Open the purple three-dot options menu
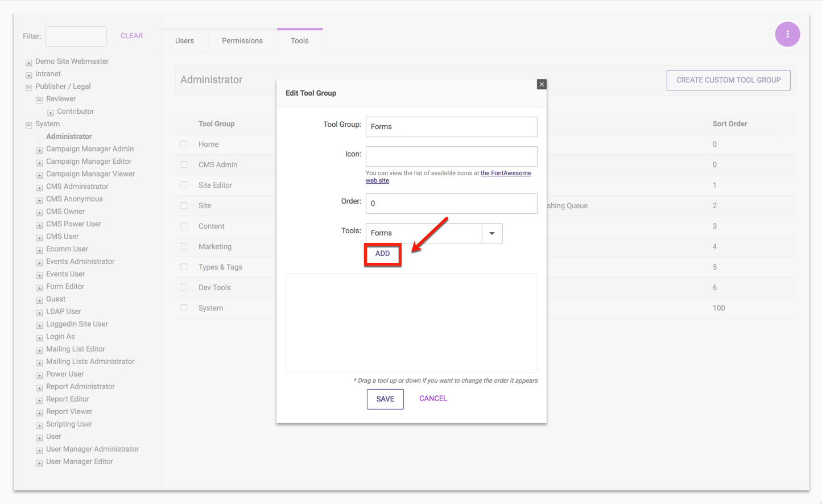Image resolution: width=822 pixels, height=504 pixels. click(787, 34)
